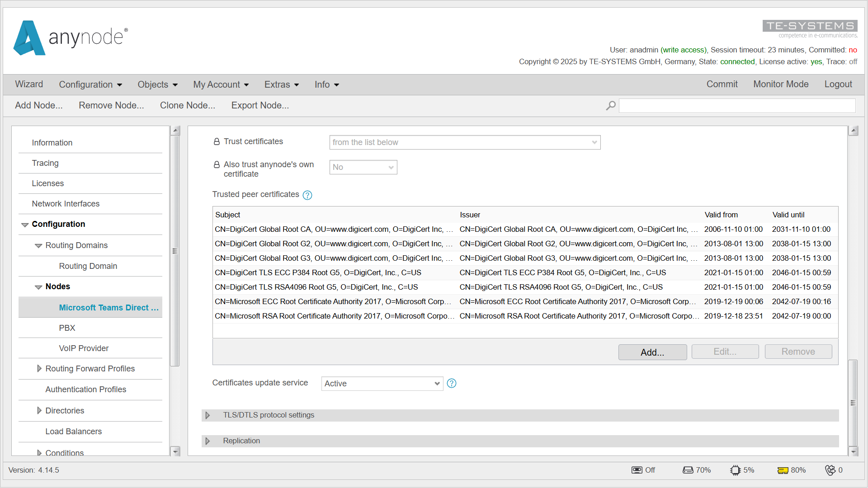Click the trace Off status icon

click(637, 470)
